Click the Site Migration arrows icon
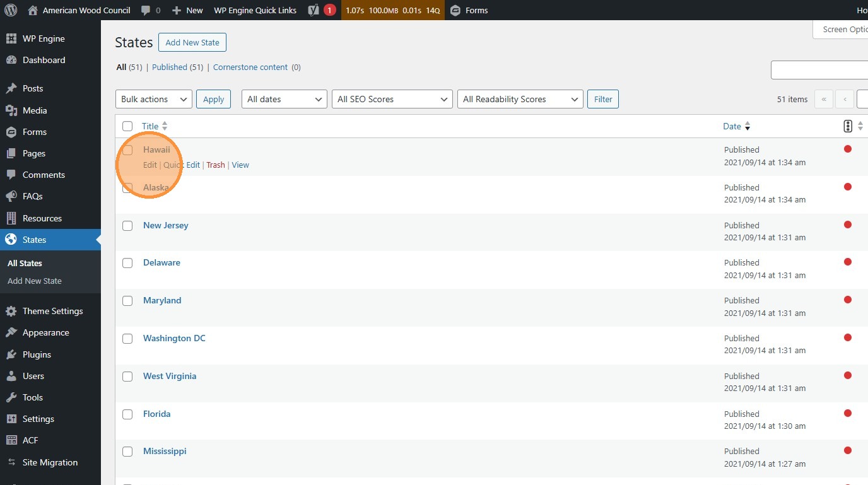 11,462
